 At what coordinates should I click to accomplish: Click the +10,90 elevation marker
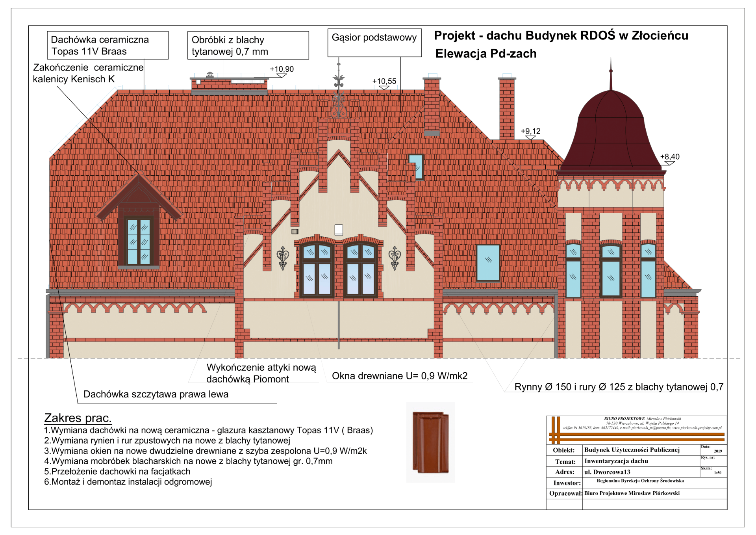[x=282, y=70]
